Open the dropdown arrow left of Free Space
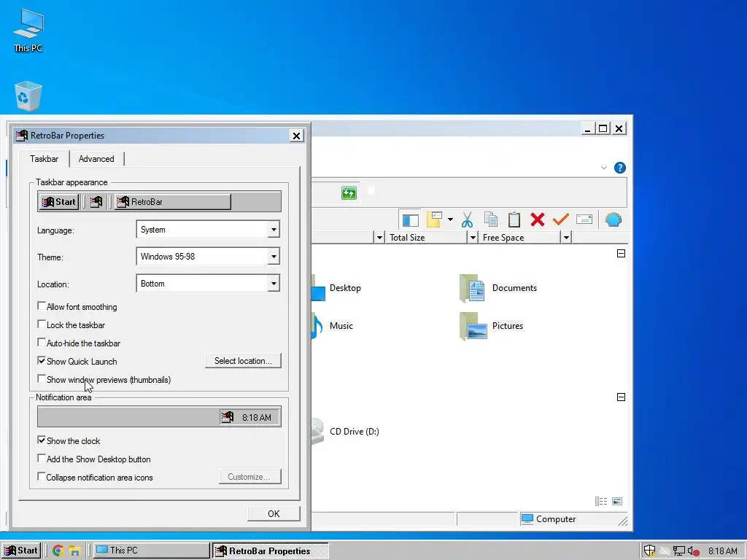The height and width of the screenshot is (560, 747). tap(473, 237)
